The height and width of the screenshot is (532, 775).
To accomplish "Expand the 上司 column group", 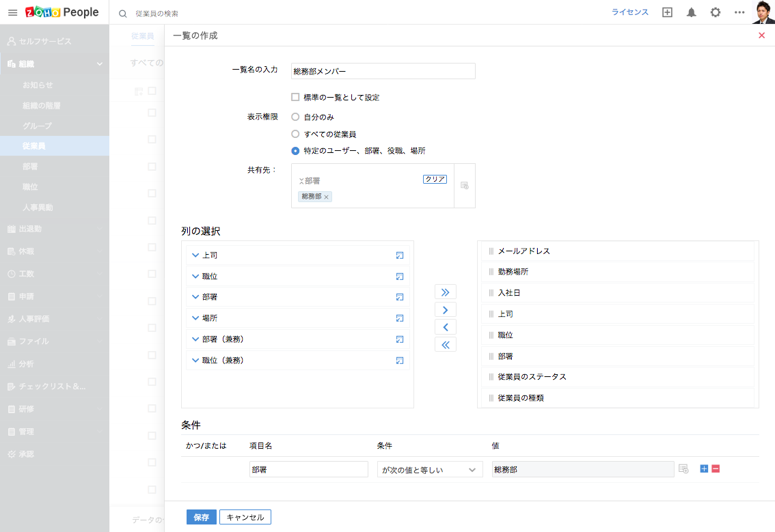I will (195, 255).
